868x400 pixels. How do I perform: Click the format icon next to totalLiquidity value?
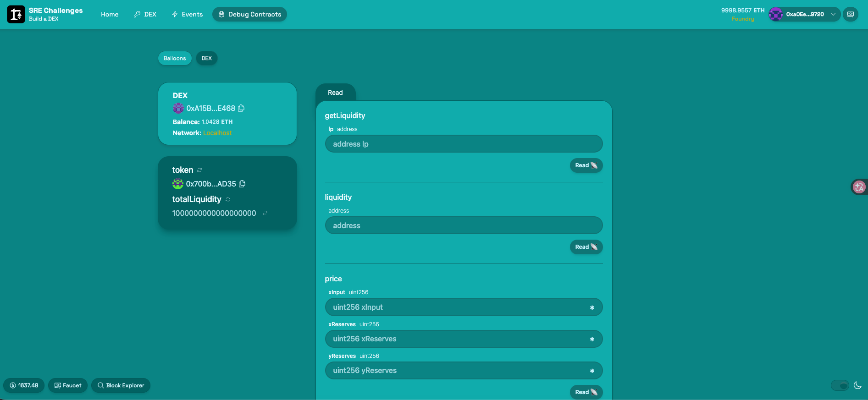pyautogui.click(x=265, y=213)
